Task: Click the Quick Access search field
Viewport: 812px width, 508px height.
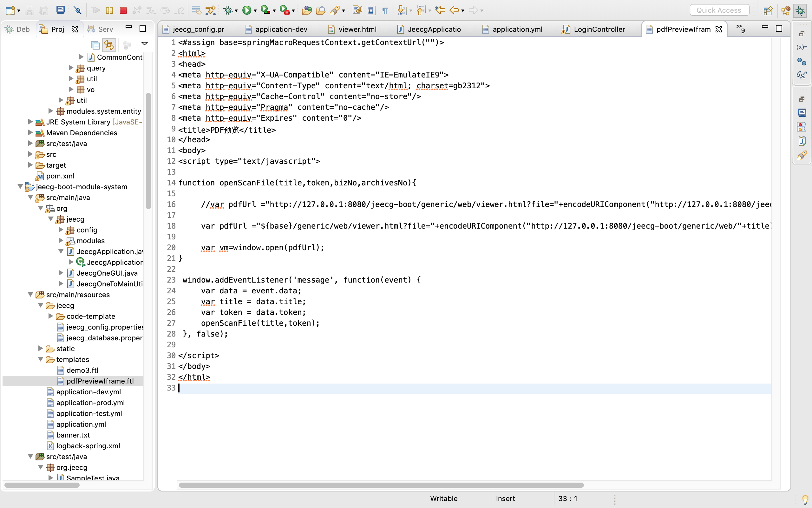Action: click(x=719, y=10)
